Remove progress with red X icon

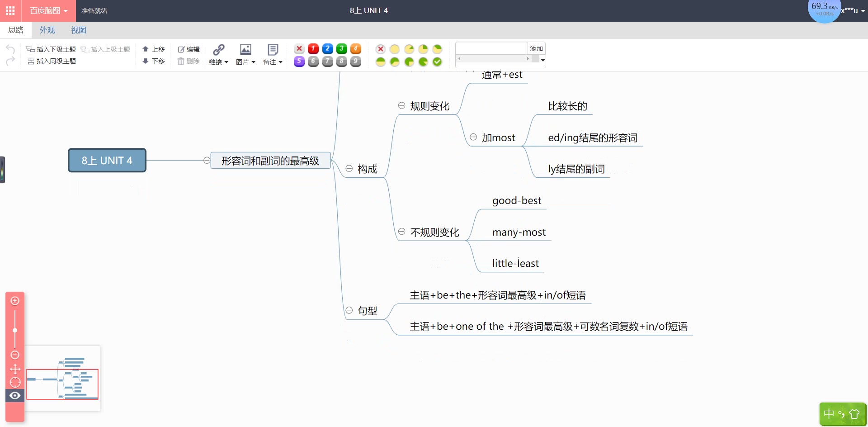click(x=381, y=49)
